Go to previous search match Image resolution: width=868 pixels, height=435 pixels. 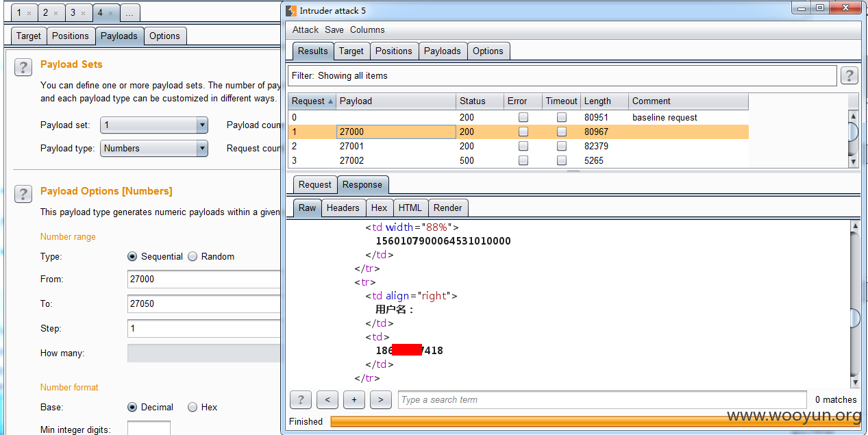pyautogui.click(x=327, y=399)
